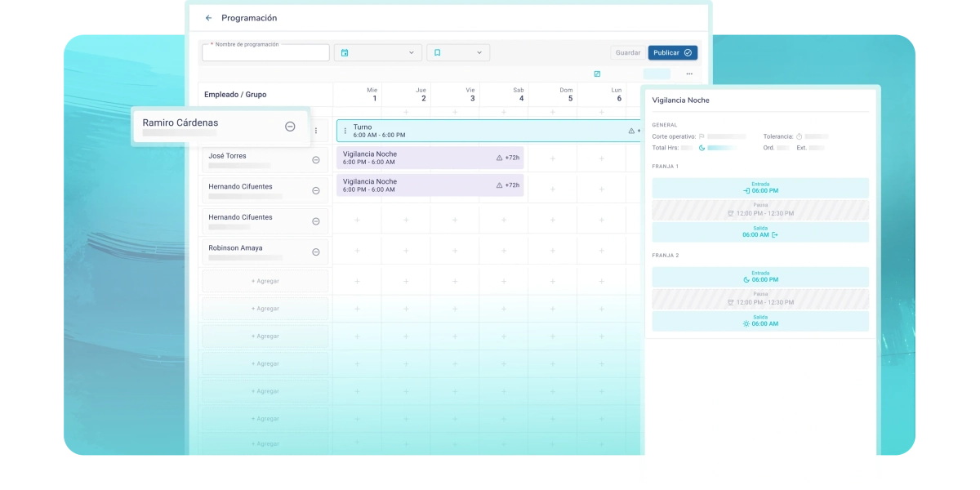The height and width of the screenshot is (490, 980).
Task: Open the calendar icon dropdown
Action: [377, 53]
